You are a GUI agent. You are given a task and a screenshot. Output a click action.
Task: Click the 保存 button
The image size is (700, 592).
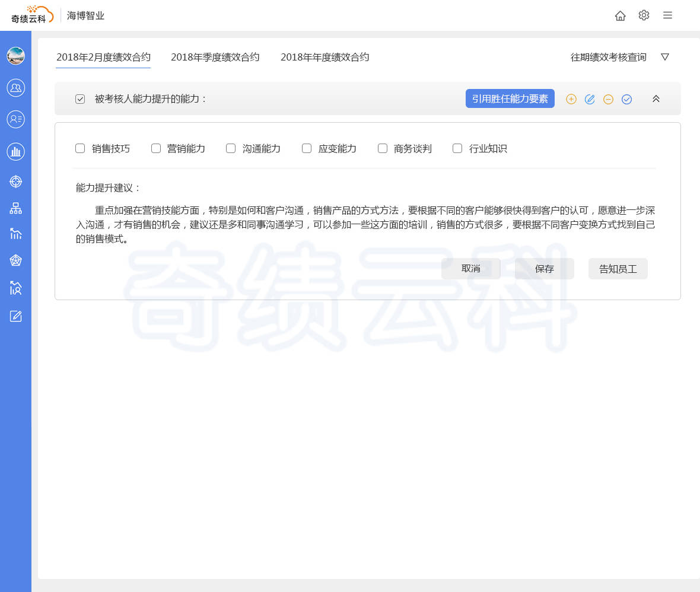pos(544,269)
